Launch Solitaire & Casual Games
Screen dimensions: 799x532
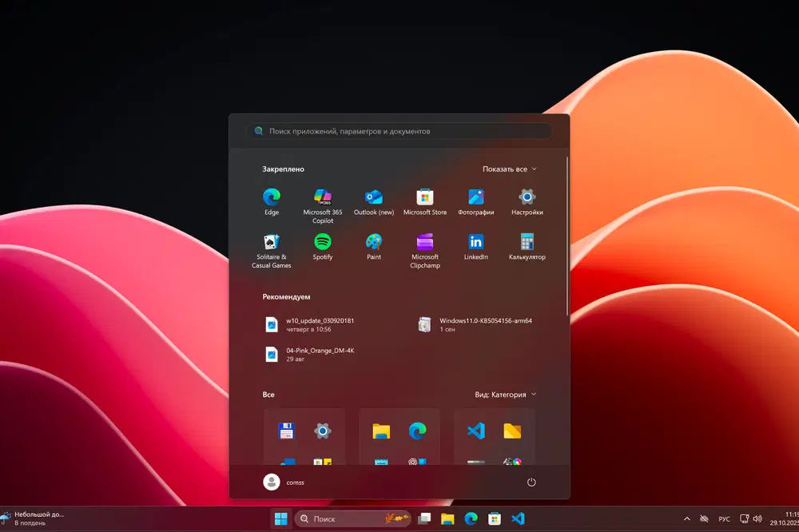click(272, 251)
